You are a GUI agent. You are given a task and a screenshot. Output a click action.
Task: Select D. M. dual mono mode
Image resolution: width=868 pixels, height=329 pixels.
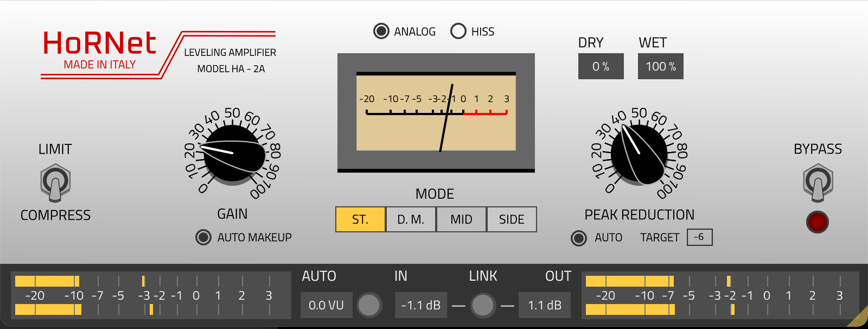pyautogui.click(x=411, y=219)
